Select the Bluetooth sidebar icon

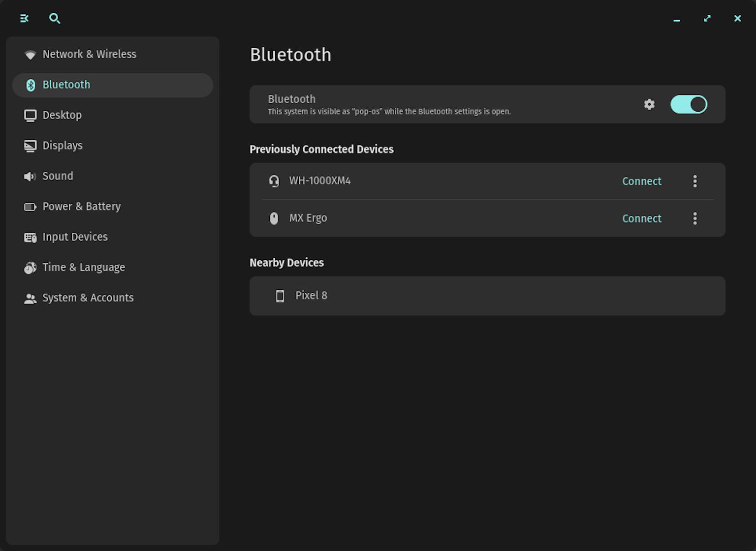(x=30, y=85)
